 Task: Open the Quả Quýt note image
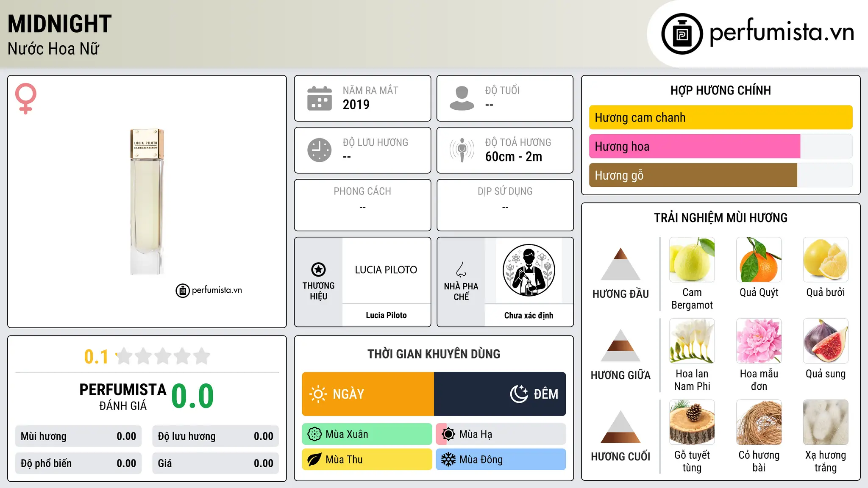pyautogui.click(x=759, y=260)
